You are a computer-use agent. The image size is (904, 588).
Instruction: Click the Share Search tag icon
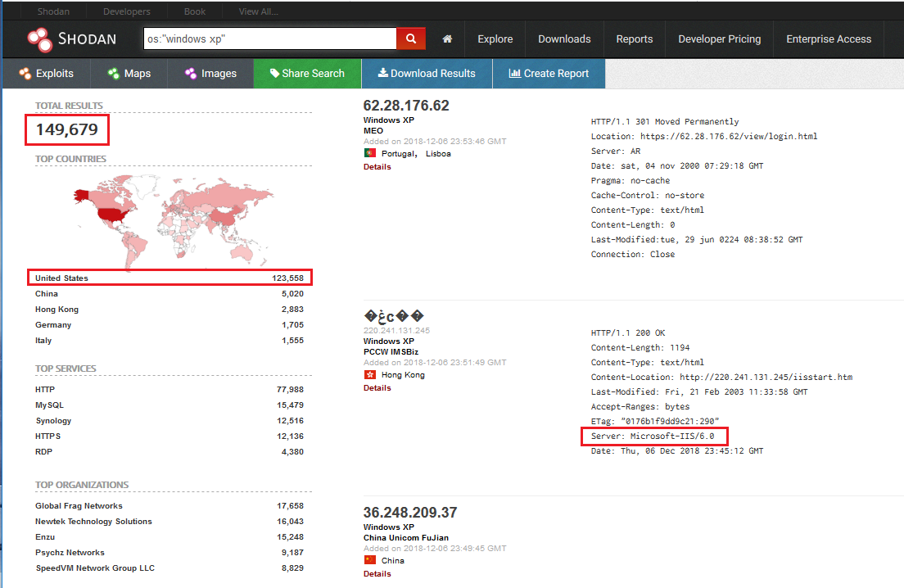tap(274, 73)
